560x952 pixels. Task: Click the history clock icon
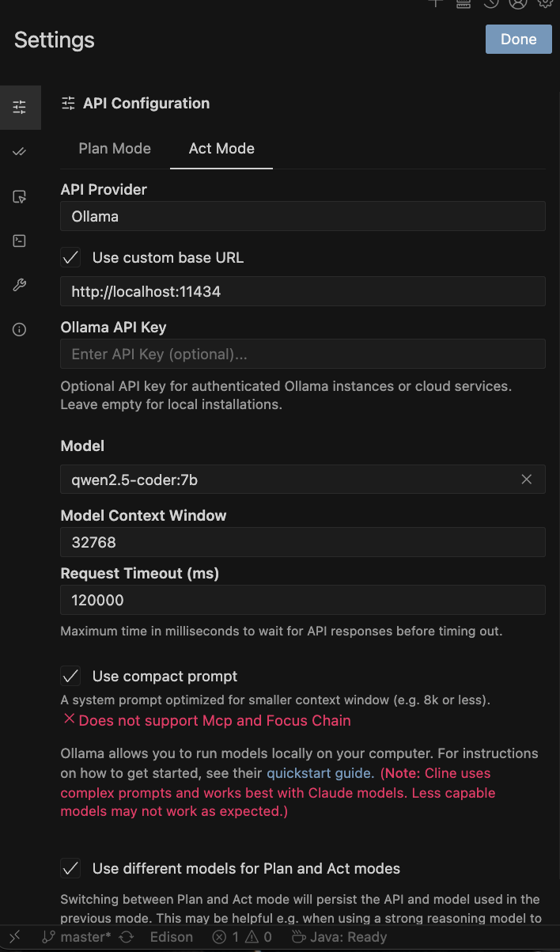coord(491,3)
